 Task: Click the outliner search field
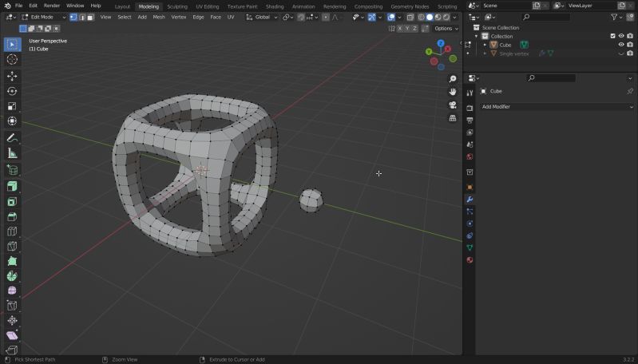545,17
